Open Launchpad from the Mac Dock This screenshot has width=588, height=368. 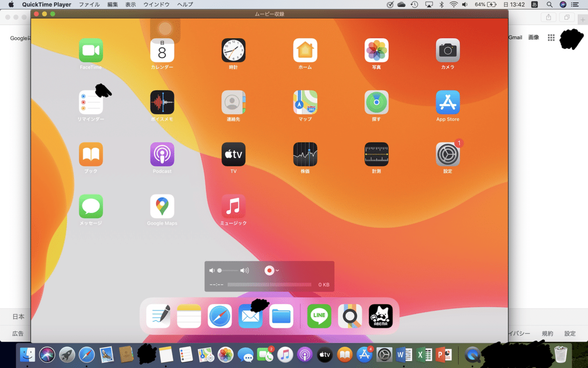click(x=67, y=354)
